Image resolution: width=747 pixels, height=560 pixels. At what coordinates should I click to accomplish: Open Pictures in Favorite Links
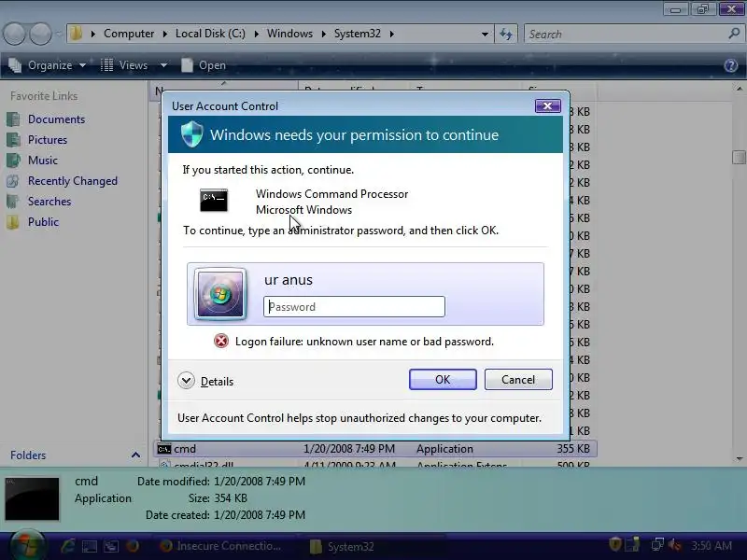[48, 139]
